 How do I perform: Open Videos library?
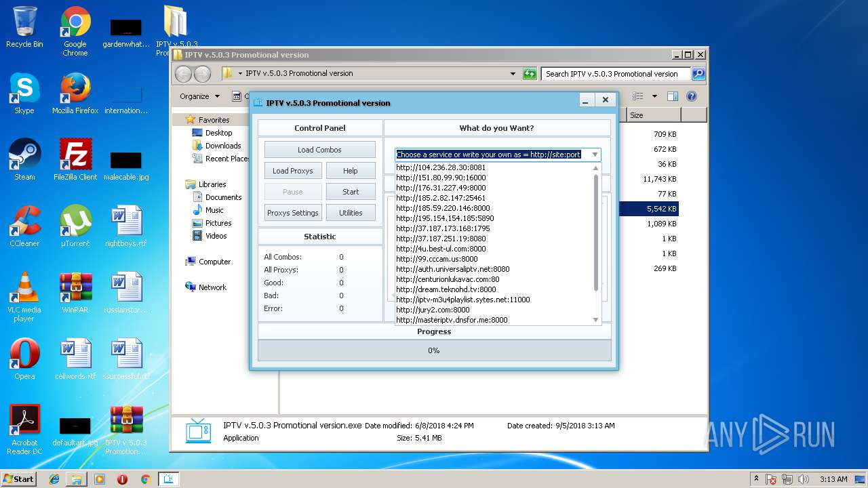[216, 236]
